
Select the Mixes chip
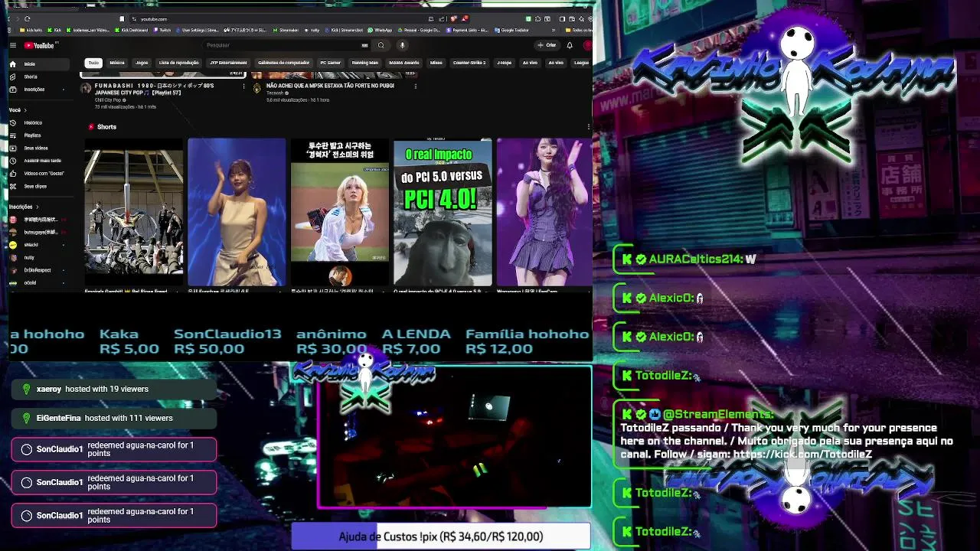(x=436, y=63)
